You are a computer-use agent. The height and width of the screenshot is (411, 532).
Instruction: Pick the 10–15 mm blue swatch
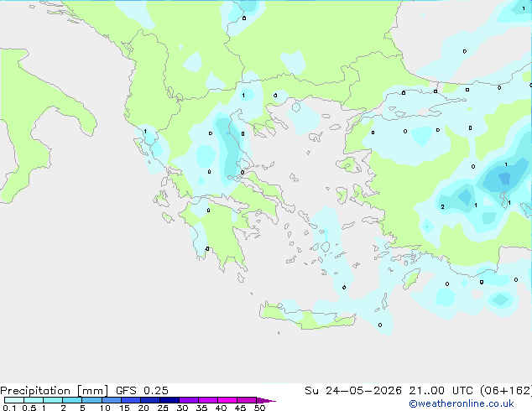(111, 400)
